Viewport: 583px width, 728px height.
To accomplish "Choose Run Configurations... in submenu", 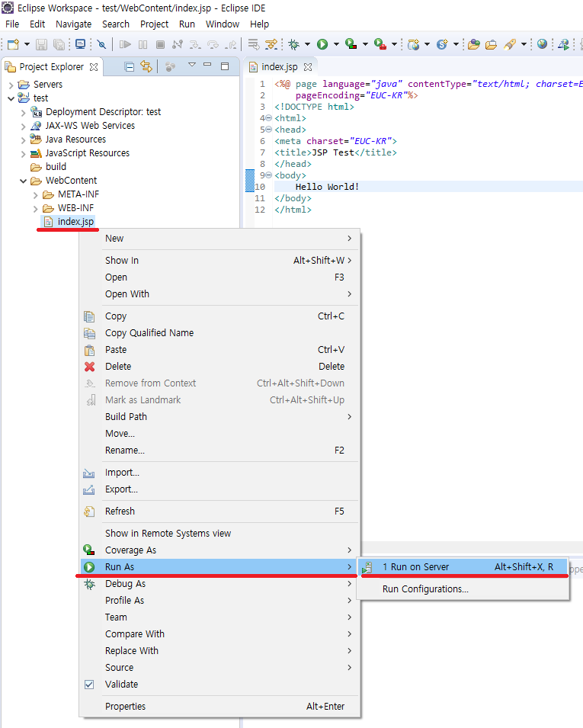I will coord(463,589).
